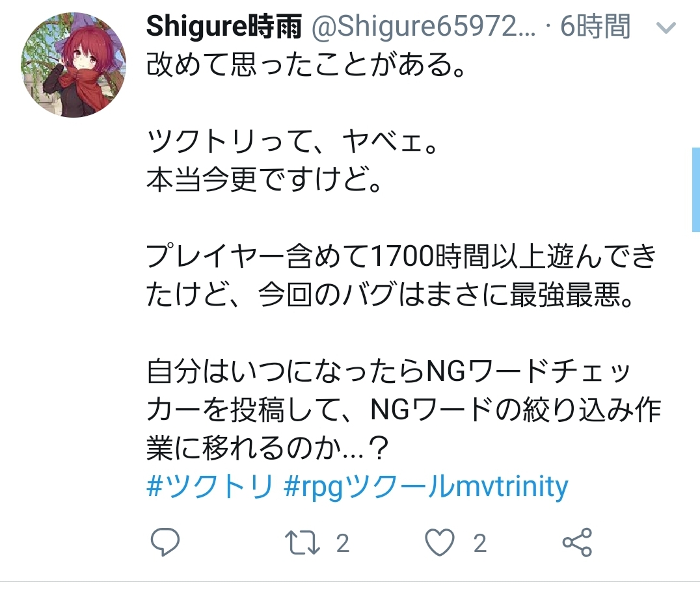Open the #ツクトリ hashtag
The height and width of the screenshot is (589, 700).
tap(209, 486)
